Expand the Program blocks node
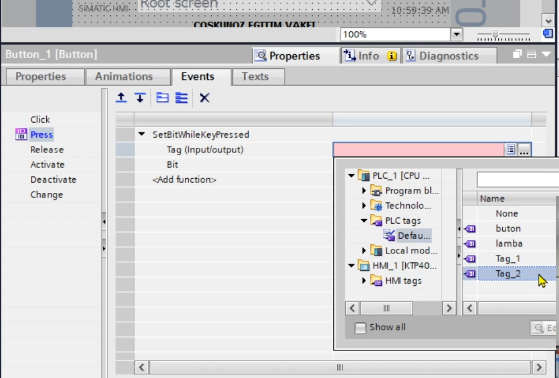The width and height of the screenshot is (559, 378). coord(364,190)
